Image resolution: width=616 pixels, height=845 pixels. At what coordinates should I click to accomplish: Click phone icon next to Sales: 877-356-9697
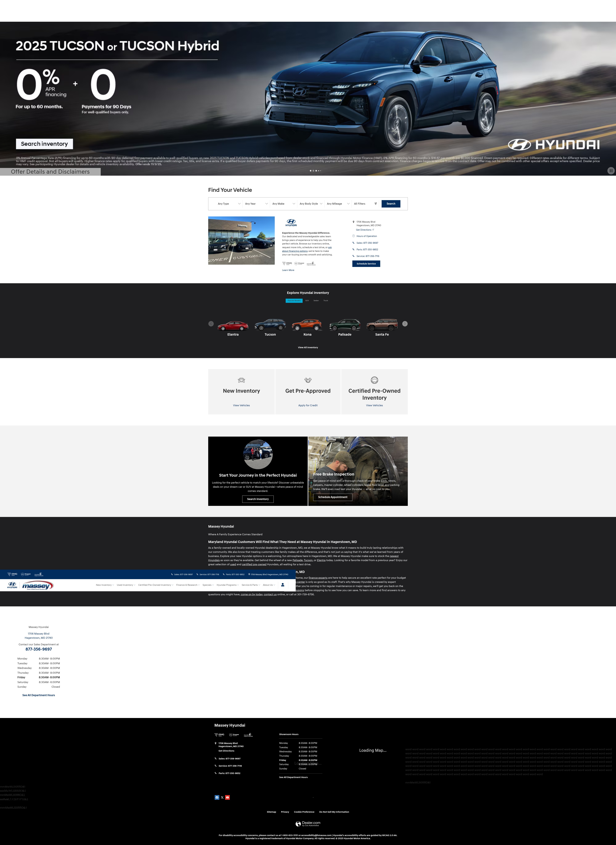pyautogui.click(x=353, y=243)
